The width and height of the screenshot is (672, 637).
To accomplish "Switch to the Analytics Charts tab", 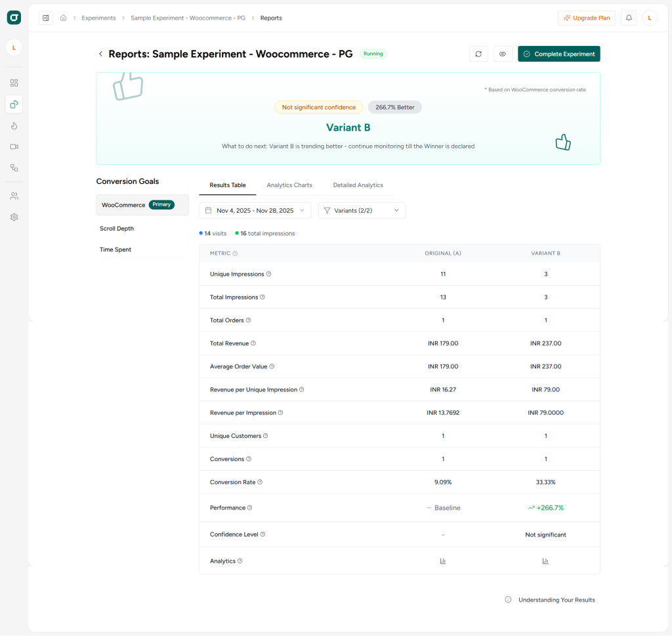I will pyautogui.click(x=289, y=185).
